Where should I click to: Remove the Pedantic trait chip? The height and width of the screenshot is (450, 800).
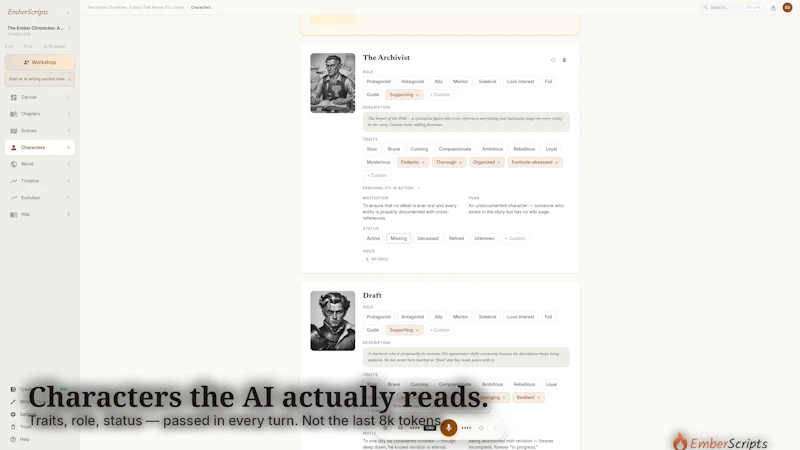pyautogui.click(x=423, y=162)
